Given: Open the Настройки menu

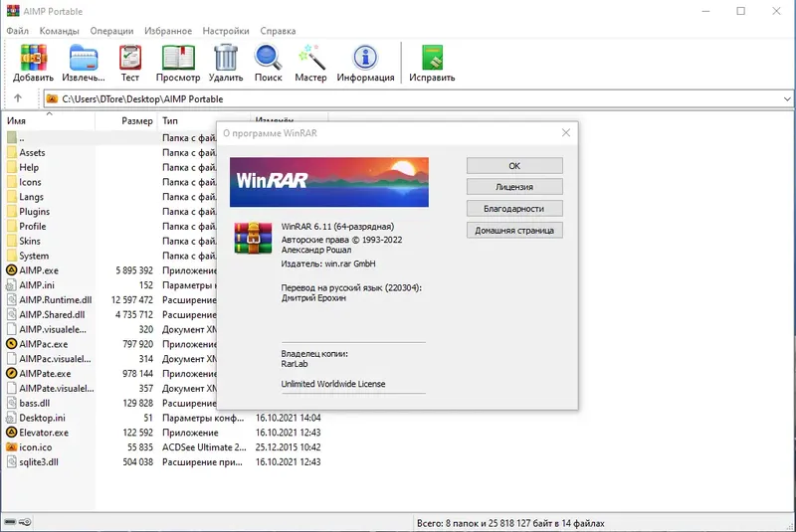Looking at the screenshot, I should (226, 31).
